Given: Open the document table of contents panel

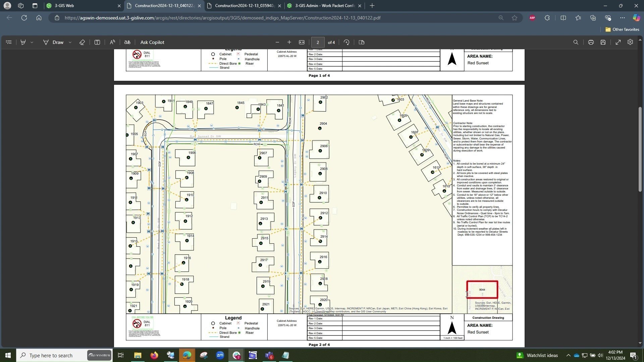Looking at the screenshot, I should tap(9, 42).
